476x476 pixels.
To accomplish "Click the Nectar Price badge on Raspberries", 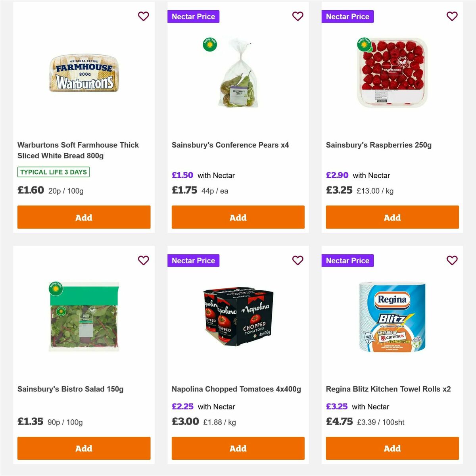I will tap(347, 16).
